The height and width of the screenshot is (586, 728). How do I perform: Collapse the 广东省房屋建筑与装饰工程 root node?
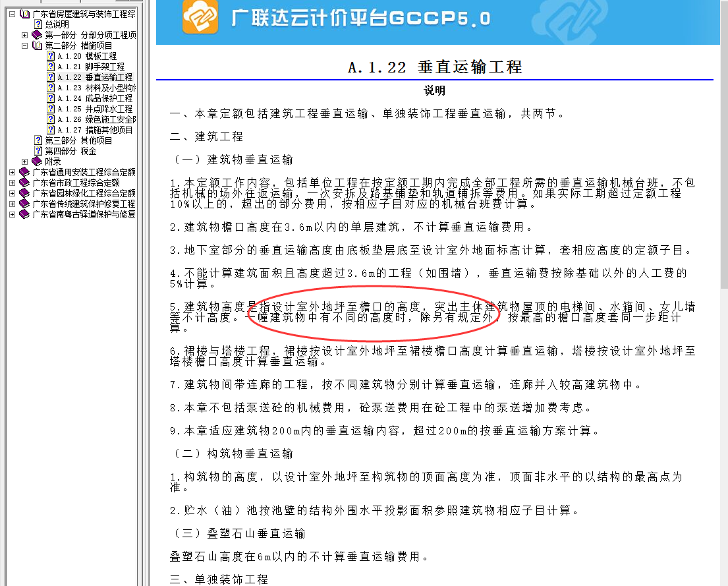click(13, 14)
